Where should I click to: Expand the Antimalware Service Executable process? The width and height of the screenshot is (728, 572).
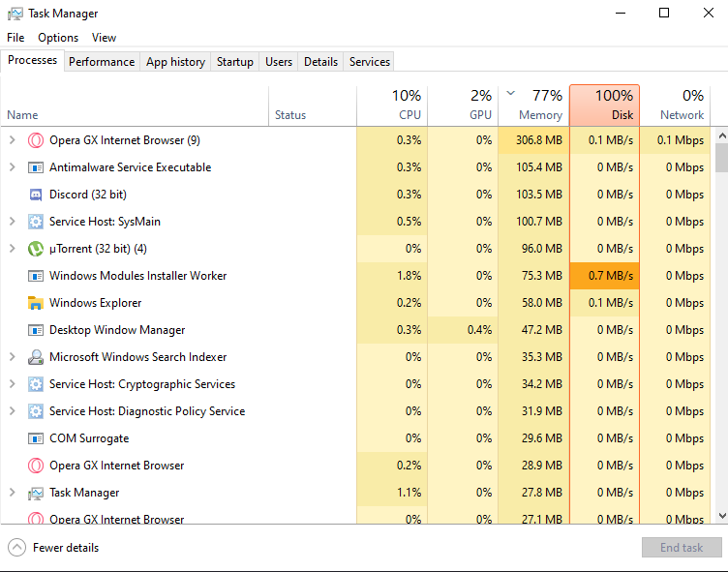pos(13,167)
